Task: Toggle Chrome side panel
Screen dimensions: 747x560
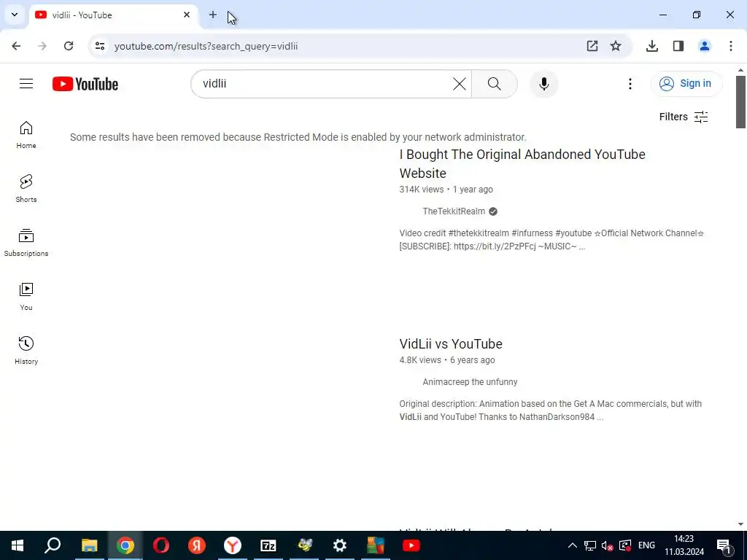Action: [678, 46]
